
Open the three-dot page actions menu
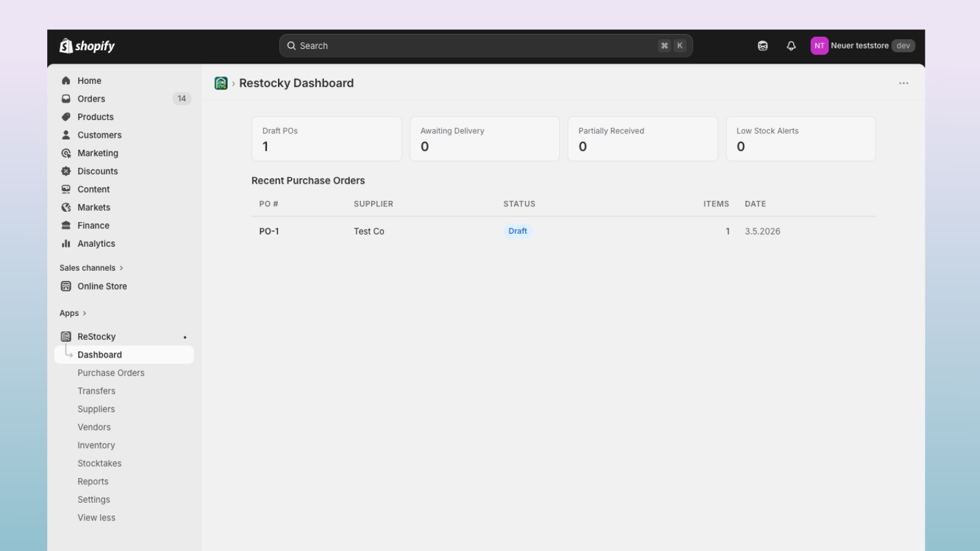tap(903, 83)
